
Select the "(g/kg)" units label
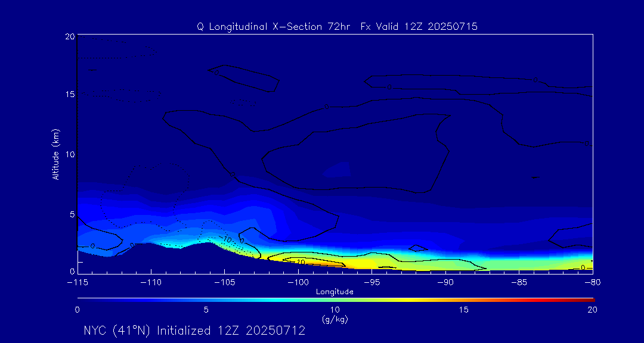pos(335,320)
